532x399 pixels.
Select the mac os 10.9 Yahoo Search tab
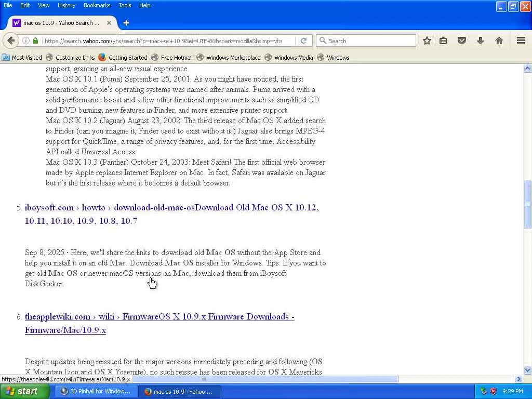click(x=61, y=23)
